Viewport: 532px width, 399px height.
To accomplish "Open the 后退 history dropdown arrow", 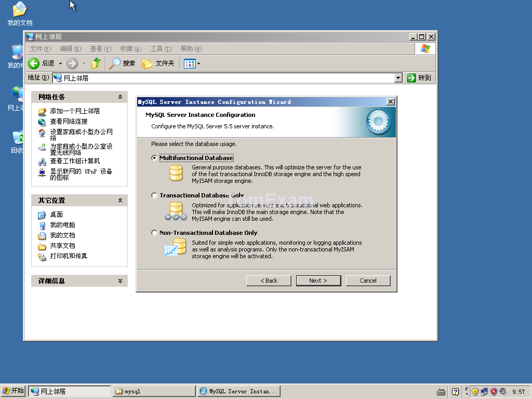I will click(x=60, y=63).
